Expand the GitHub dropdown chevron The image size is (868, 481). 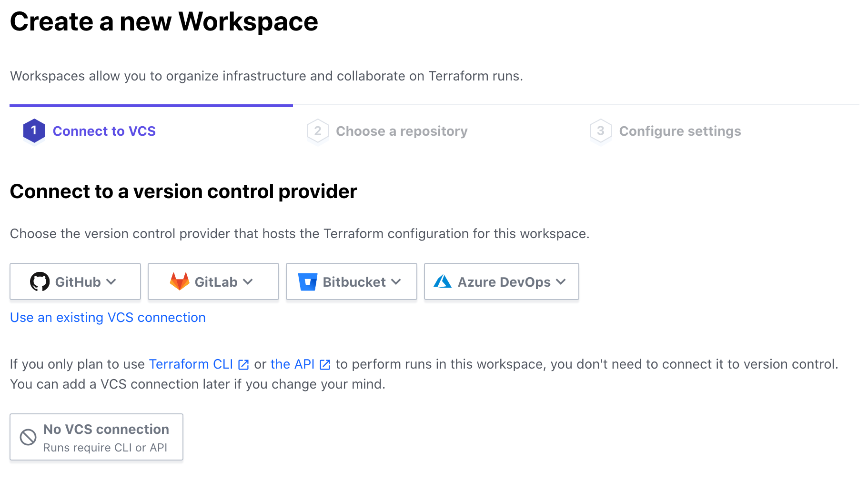coord(111,281)
